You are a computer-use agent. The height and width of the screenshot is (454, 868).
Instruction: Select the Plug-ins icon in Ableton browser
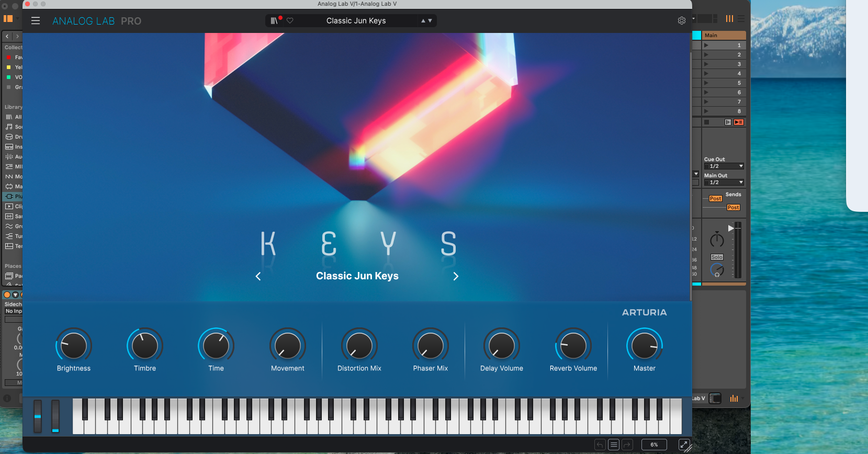point(9,197)
